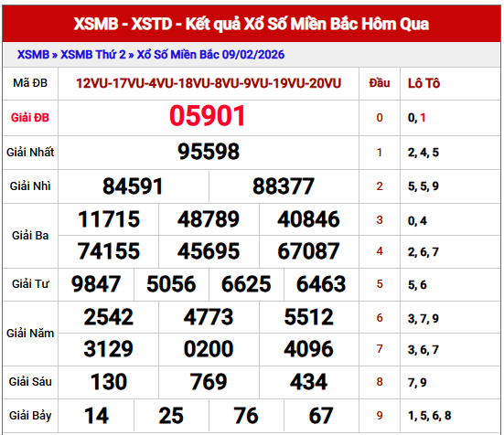Select seventh prize number 14
504x435 pixels.
click(x=96, y=416)
